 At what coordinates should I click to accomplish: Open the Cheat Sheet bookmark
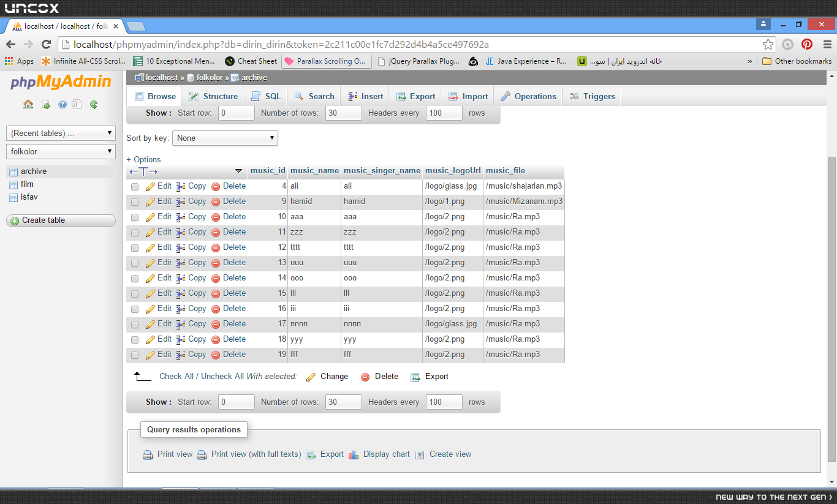click(x=251, y=61)
